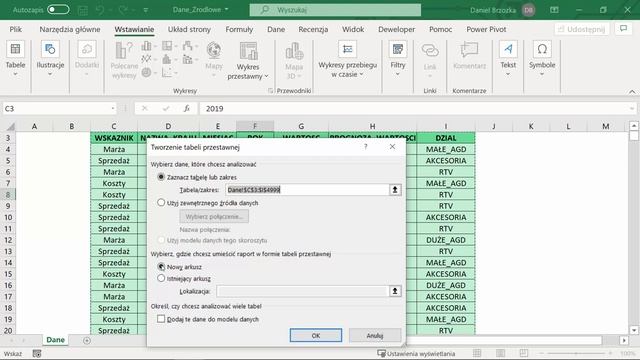Click the Anuluj button
This screenshot has width=640, height=360.
click(375, 336)
